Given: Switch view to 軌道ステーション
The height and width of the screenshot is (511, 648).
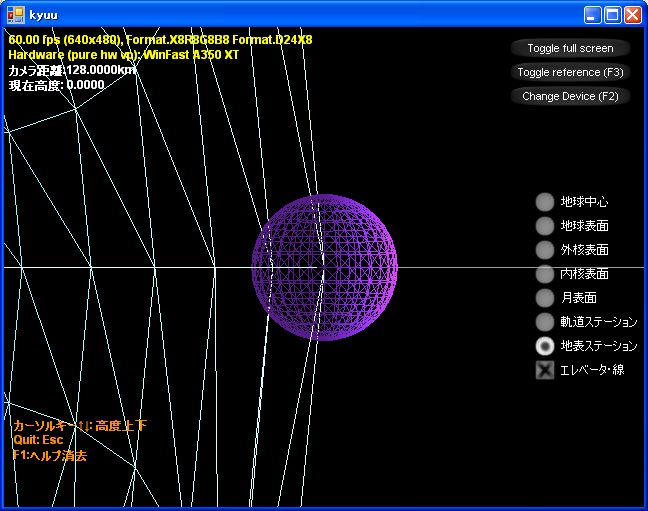Looking at the screenshot, I should point(545,322).
